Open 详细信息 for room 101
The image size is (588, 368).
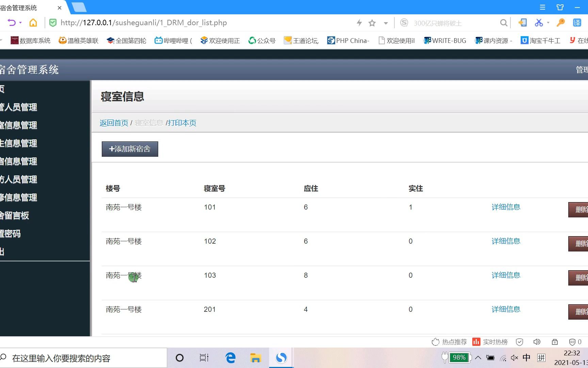pyautogui.click(x=506, y=207)
